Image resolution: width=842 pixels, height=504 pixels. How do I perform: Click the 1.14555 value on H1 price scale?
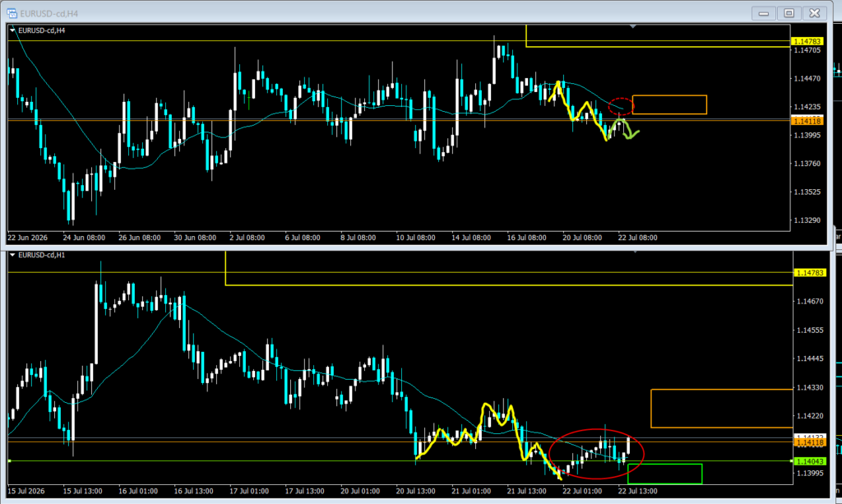pos(810,330)
